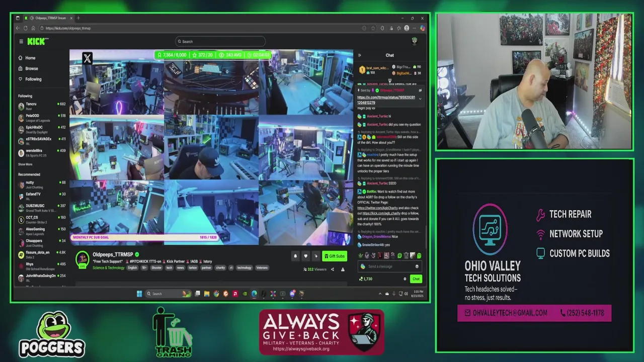The height and width of the screenshot is (362, 644).
Task: Focus the Kick search field
Action: (x=220, y=42)
